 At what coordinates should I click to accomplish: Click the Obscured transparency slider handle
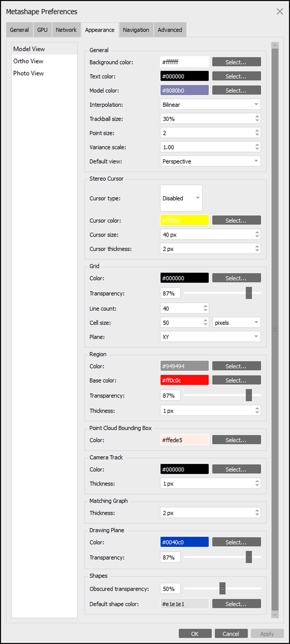222,589
